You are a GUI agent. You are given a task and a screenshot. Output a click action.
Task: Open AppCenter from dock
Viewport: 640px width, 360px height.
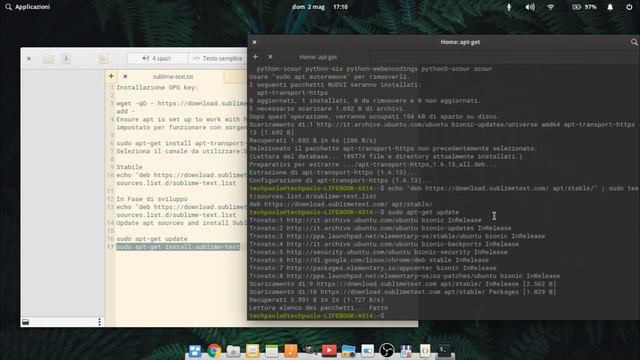coord(406,351)
